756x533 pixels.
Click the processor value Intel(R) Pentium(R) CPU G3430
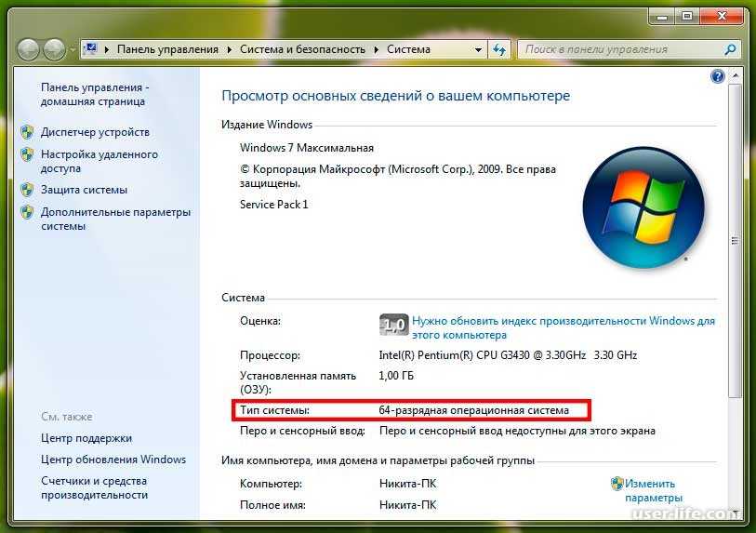[508, 355]
